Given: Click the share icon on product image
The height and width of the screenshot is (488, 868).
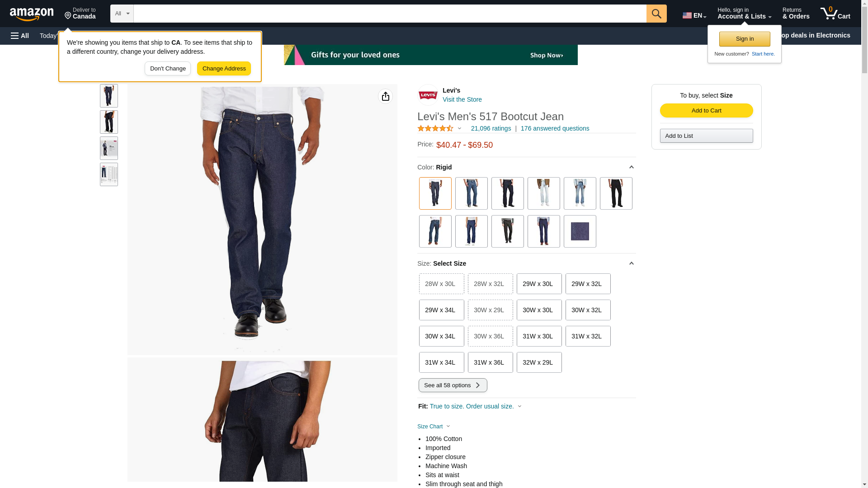Looking at the screenshot, I should pos(385,96).
